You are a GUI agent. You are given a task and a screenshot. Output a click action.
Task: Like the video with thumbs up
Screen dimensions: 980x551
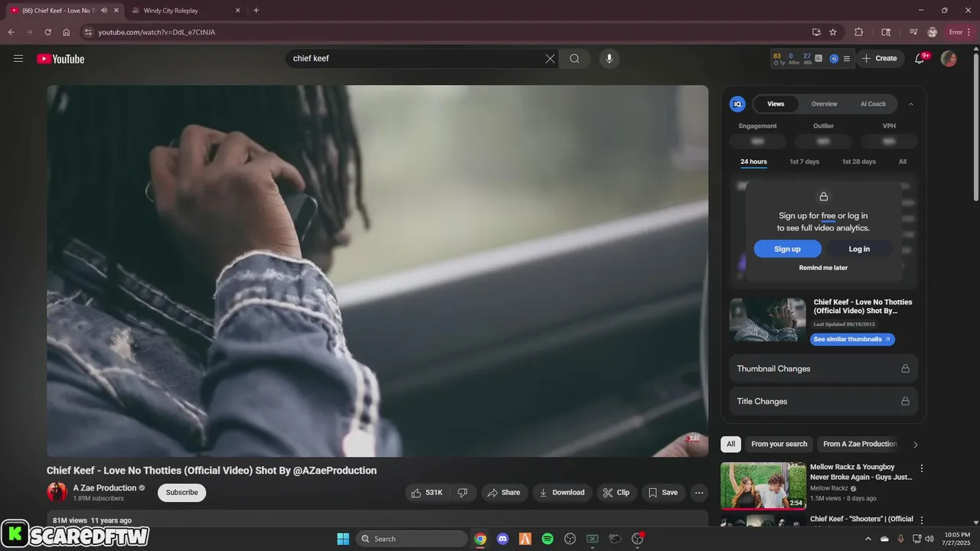(427, 493)
